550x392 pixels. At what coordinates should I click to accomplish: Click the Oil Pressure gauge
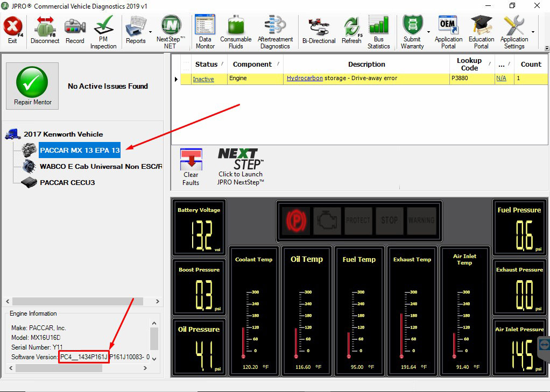coord(199,346)
